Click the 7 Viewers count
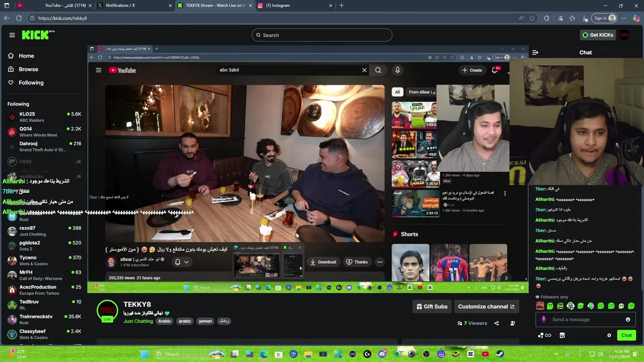 click(472, 323)
